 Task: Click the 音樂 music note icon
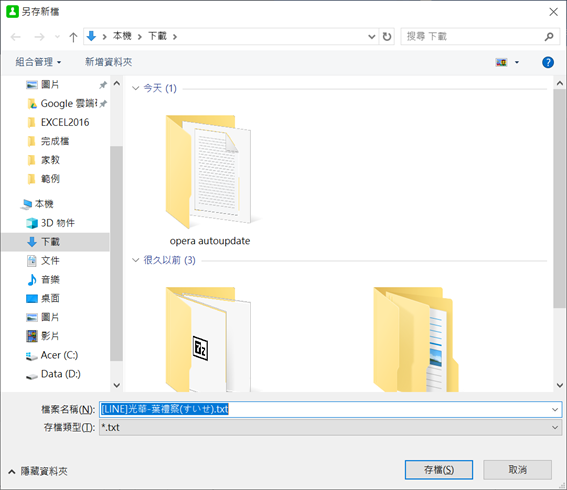(x=32, y=280)
